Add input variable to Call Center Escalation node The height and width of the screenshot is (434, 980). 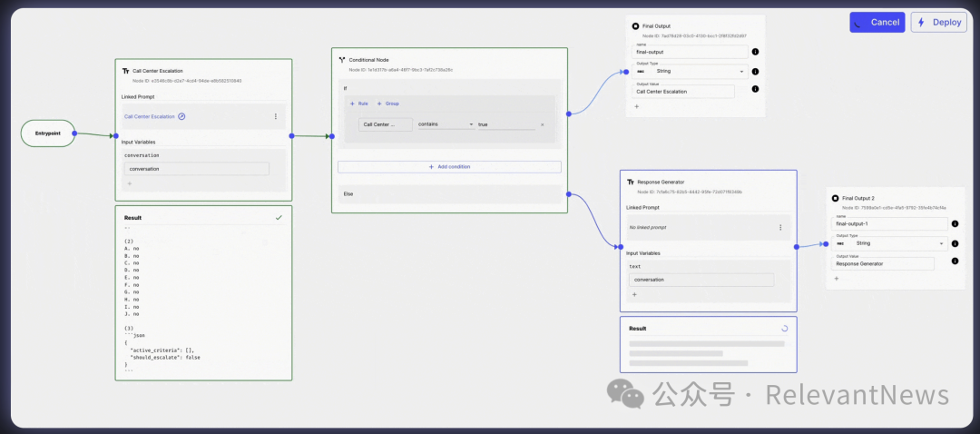click(x=130, y=183)
